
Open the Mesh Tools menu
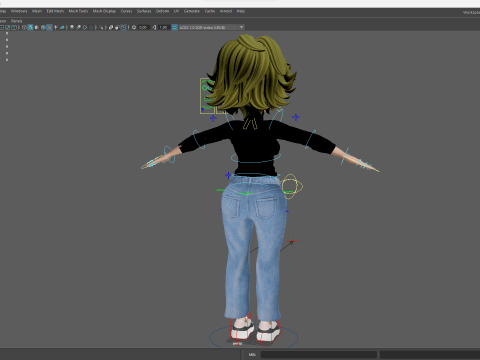coord(78,11)
